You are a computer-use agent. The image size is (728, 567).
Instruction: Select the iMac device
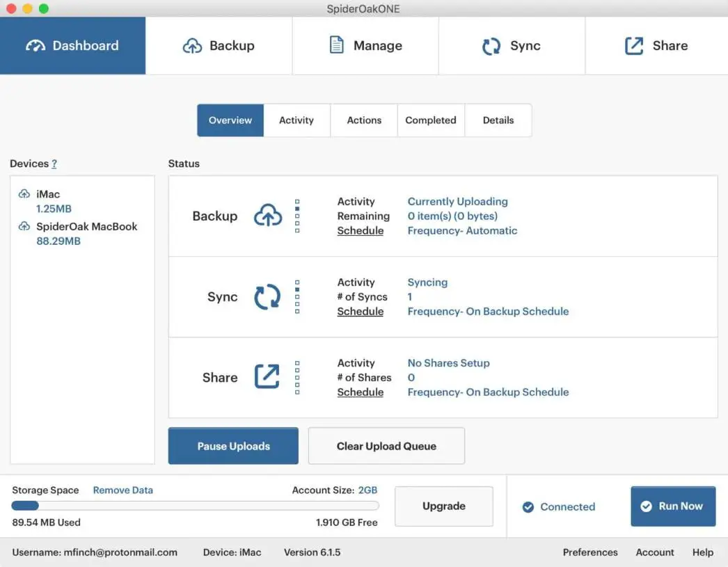48,194
